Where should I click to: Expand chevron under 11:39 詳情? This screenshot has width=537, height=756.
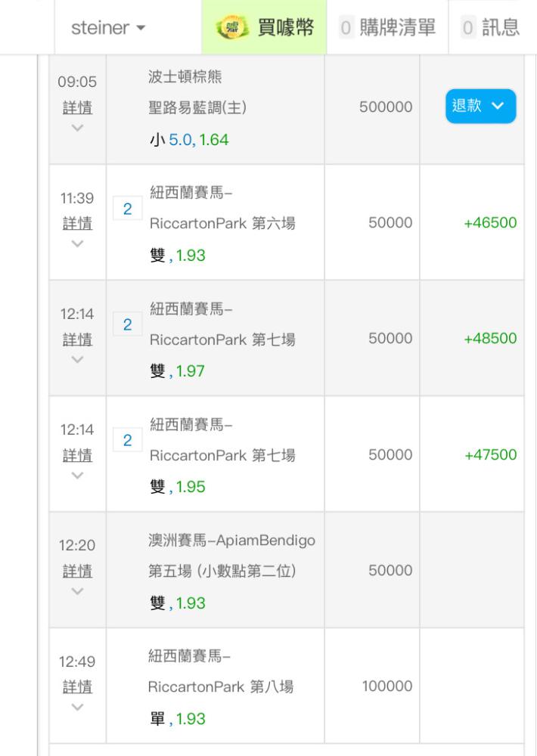(x=77, y=243)
